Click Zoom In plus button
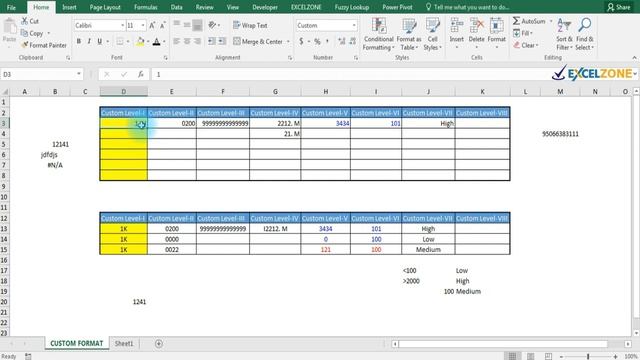 (x=616, y=356)
